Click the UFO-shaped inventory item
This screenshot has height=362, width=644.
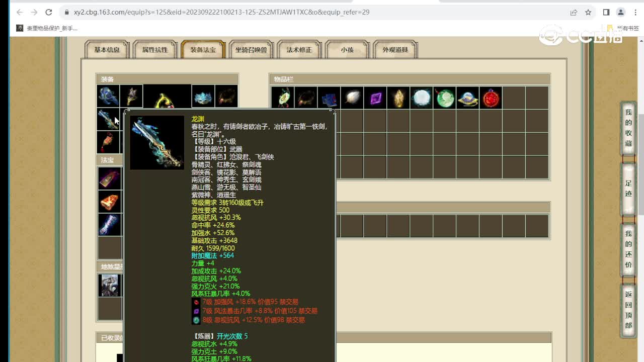coord(468,98)
